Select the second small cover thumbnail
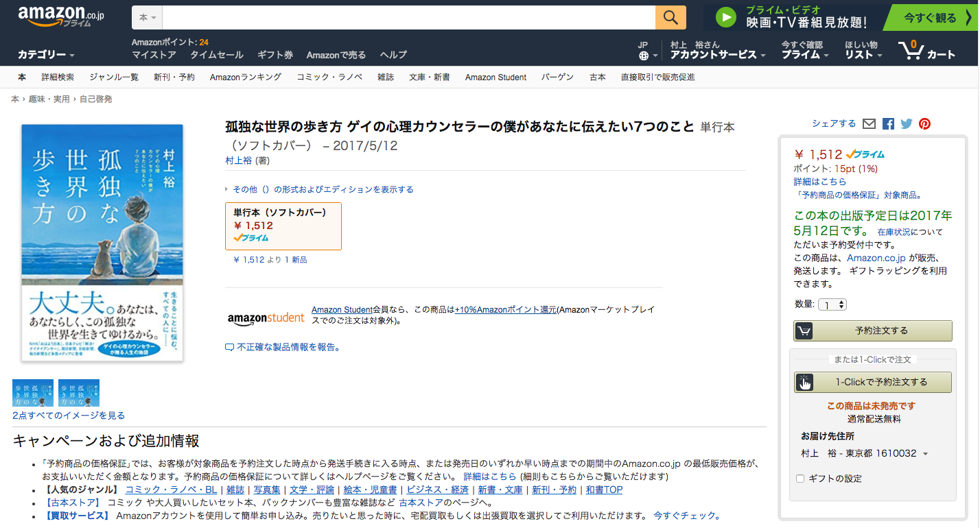Image resolution: width=980 pixels, height=528 pixels. pyautogui.click(x=79, y=393)
